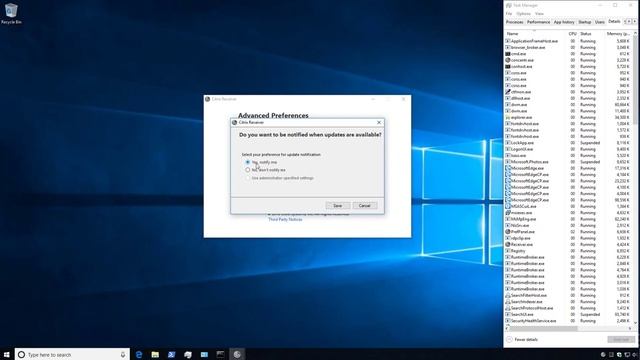Sort processes by the Name column header
Viewport: 640px width, 360px height.
coord(536,34)
